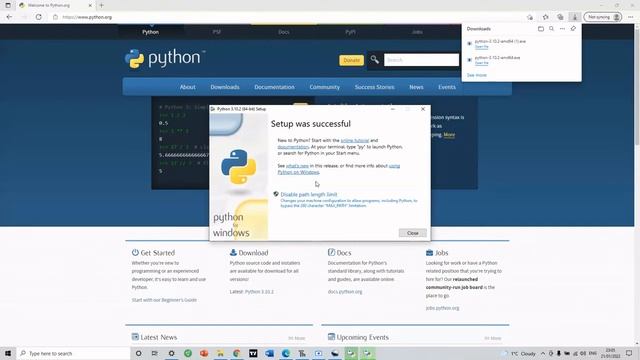640x360 pixels.
Task: Click See more in Downloads panel
Action: 477,75
